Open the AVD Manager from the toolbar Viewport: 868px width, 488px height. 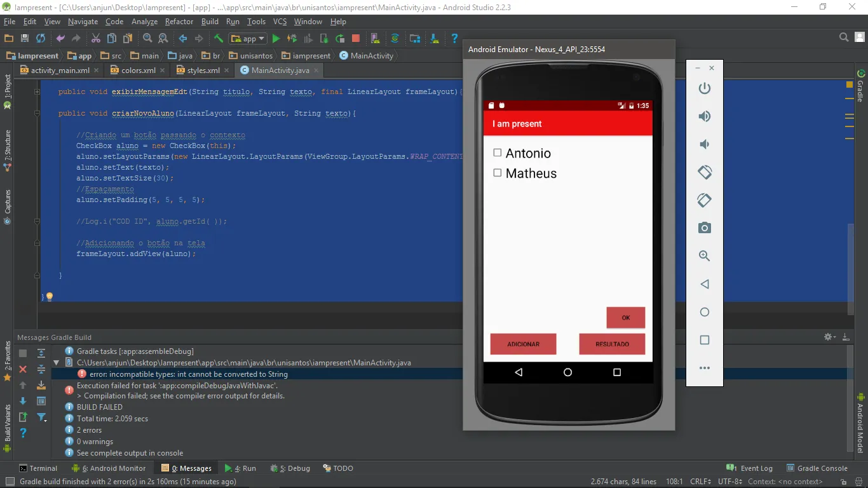point(375,39)
